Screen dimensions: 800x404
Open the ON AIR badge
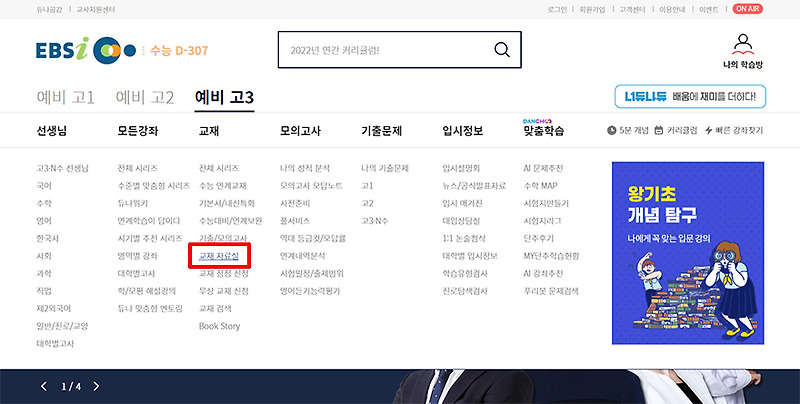tap(747, 9)
